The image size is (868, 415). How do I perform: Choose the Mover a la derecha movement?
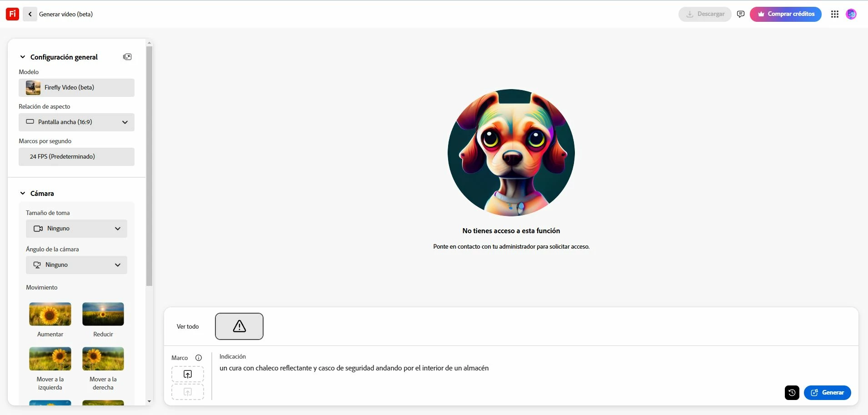point(103,359)
